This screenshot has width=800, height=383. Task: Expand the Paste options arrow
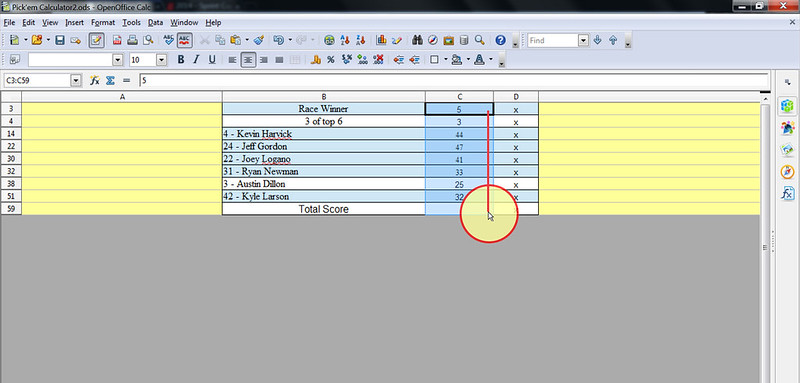click(247, 40)
